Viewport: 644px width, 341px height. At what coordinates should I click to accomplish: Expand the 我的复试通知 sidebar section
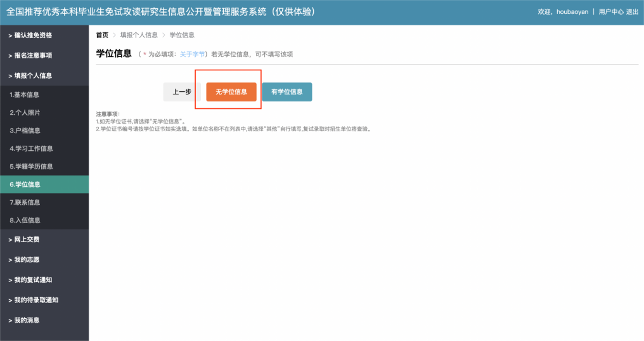pos(44,280)
